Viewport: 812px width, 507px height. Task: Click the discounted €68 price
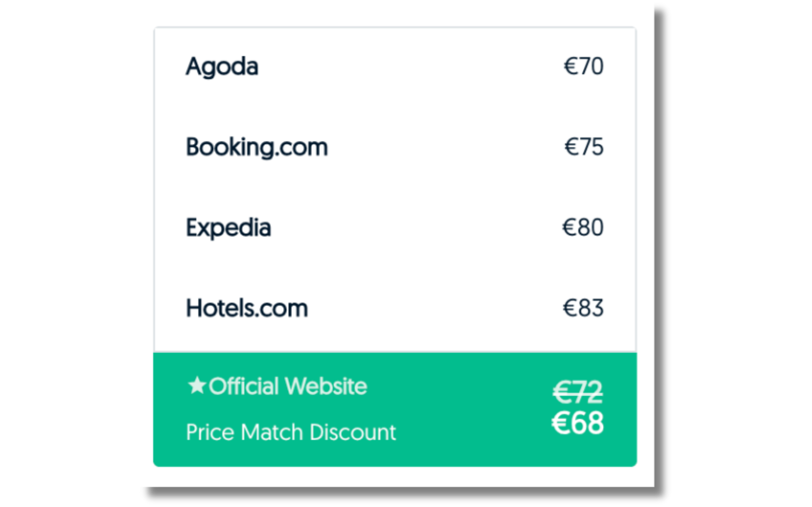[x=577, y=423]
